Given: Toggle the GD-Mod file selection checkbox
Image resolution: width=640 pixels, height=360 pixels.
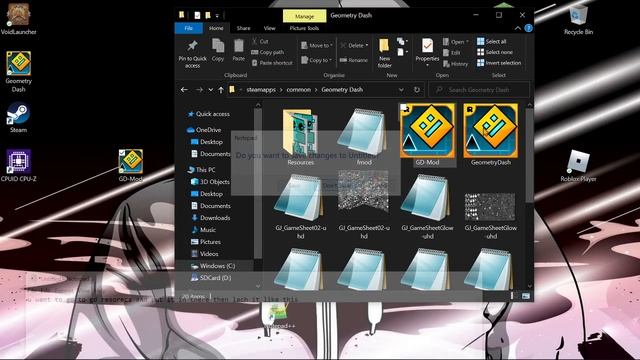Looking at the screenshot, I should [x=404, y=108].
